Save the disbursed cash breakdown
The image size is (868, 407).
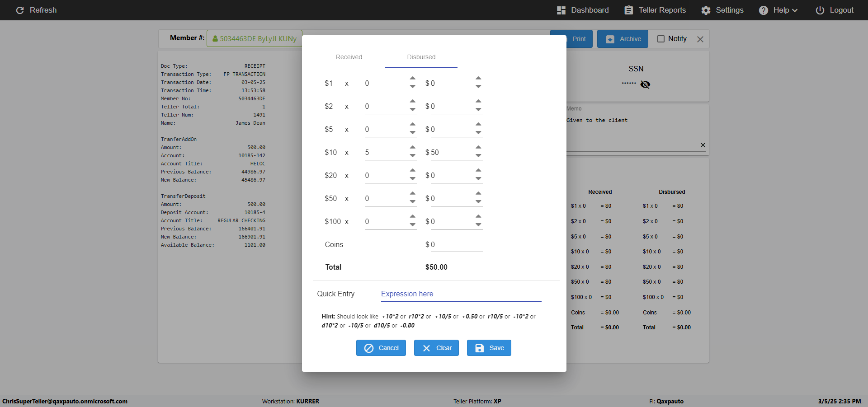pyautogui.click(x=489, y=348)
